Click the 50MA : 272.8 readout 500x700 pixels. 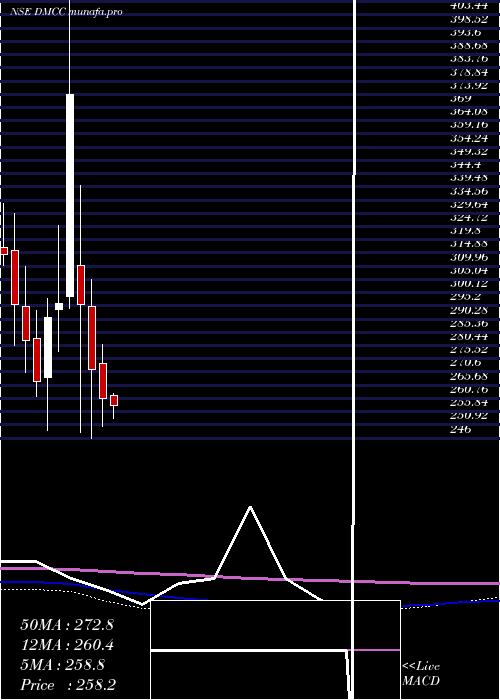click(x=67, y=625)
